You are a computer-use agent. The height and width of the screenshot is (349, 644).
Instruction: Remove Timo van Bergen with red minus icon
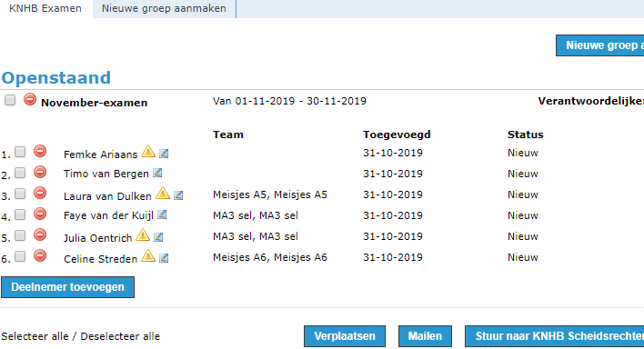[40, 172]
